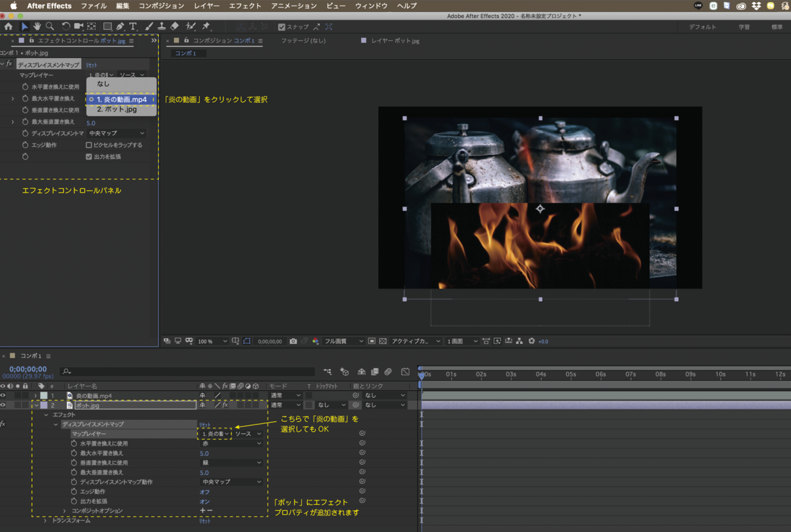This screenshot has width=791, height=532.
Task: Click the viewer's reset exposure icon
Action: pos(531,341)
